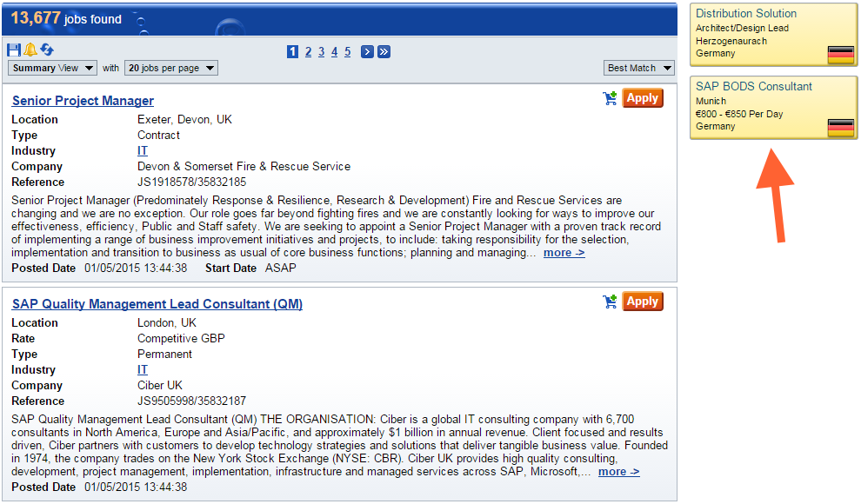Go to results page 2

308,52
